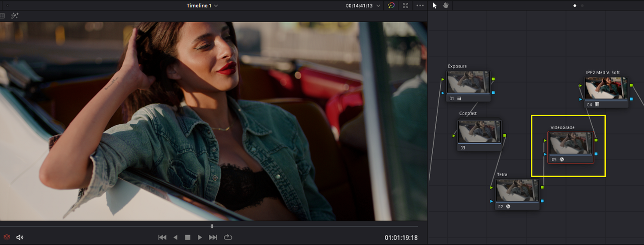Jump to the last frame of the clip

(213, 237)
